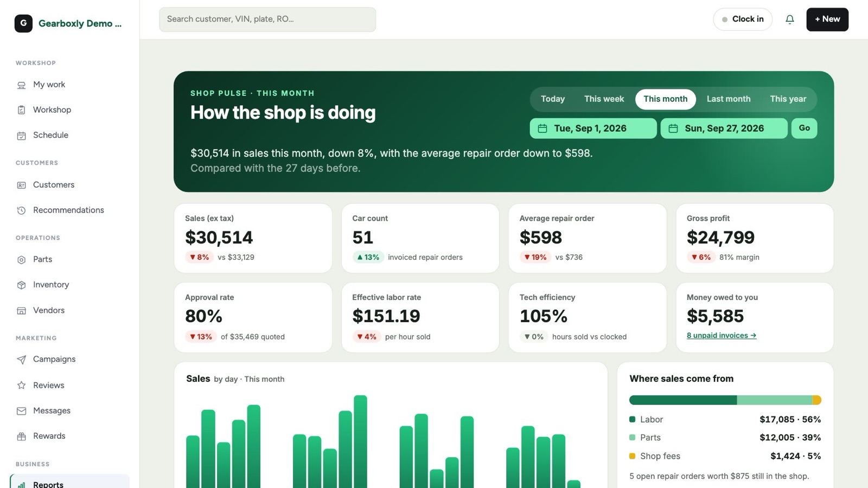Click the Customers card icon

(x=21, y=185)
